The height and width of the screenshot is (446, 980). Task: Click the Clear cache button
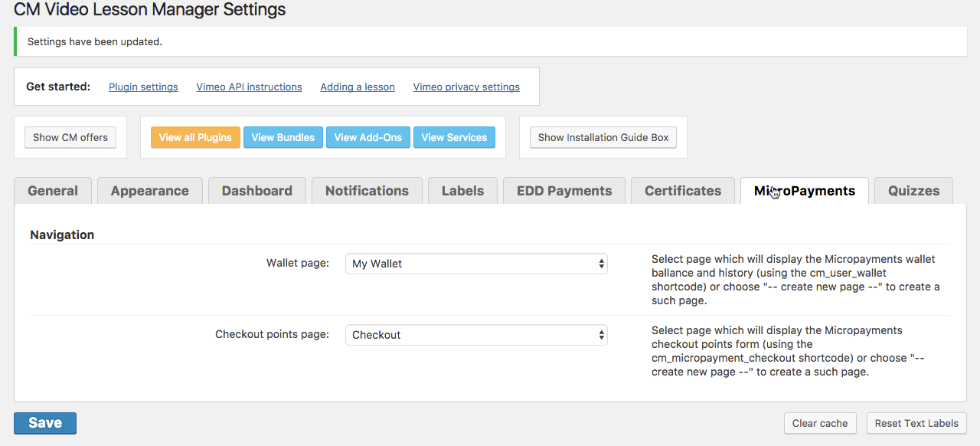[x=820, y=423]
